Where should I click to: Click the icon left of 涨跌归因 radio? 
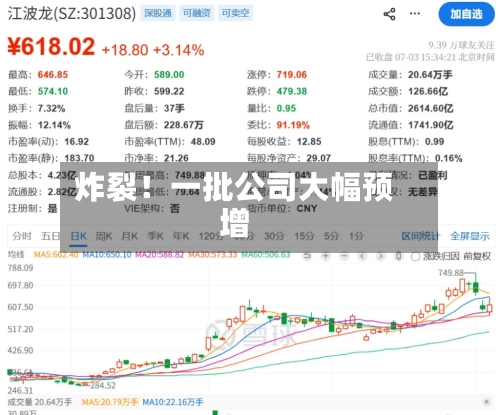[398, 256]
